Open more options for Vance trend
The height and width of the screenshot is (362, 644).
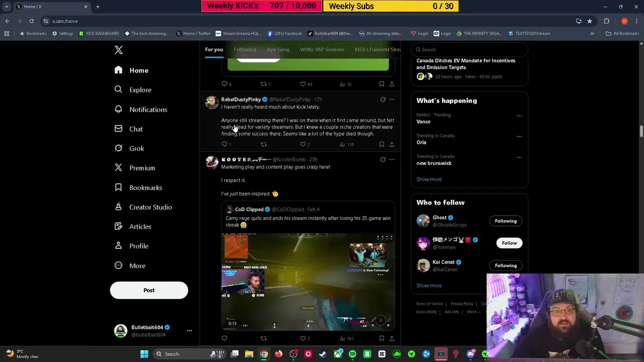click(519, 116)
